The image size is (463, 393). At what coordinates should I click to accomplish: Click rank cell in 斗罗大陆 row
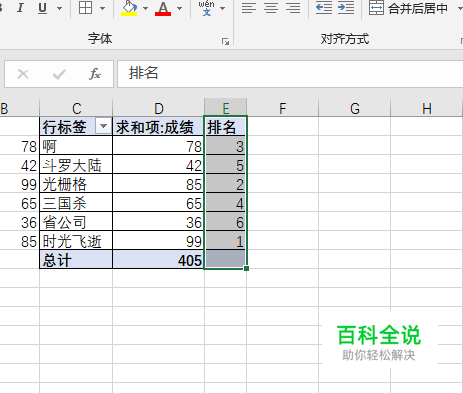(226, 164)
